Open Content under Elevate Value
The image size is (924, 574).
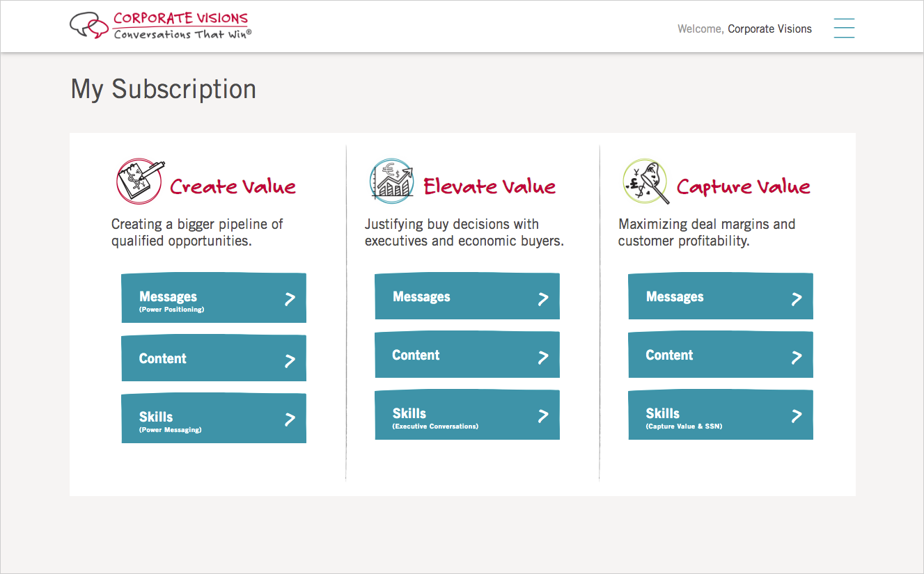pyautogui.click(x=467, y=355)
